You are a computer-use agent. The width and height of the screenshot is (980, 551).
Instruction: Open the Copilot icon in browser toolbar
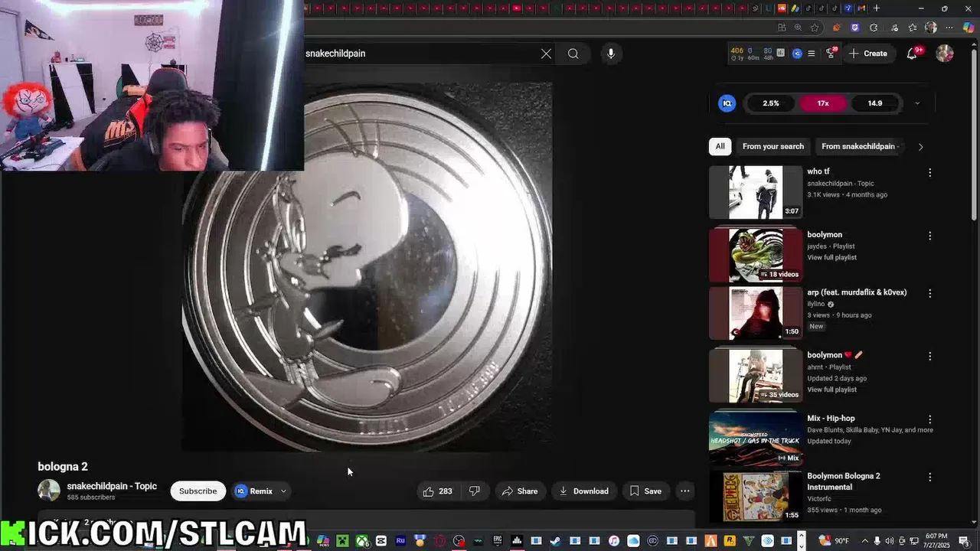point(969,28)
